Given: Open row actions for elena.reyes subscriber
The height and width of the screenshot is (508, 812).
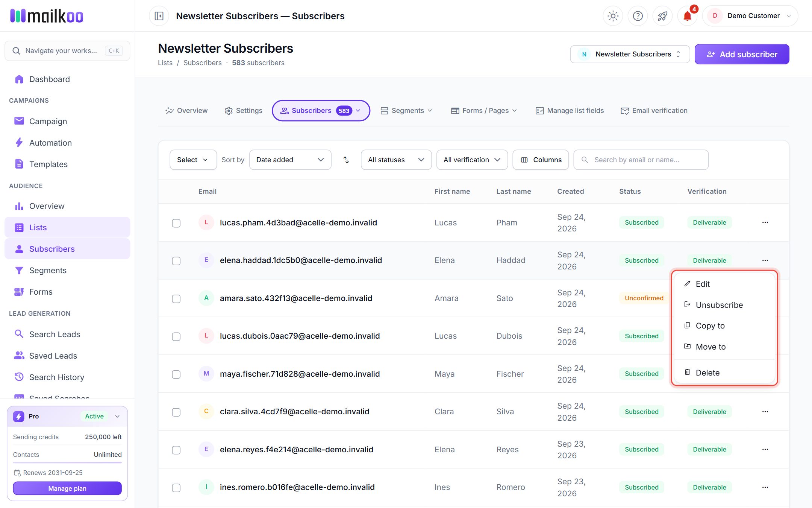Looking at the screenshot, I should pyautogui.click(x=765, y=449).
